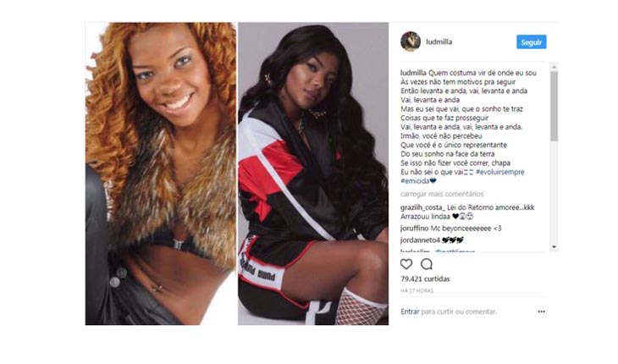Open the #emicida hashtag
Screen dimensions: 618x364
point(415,181)
